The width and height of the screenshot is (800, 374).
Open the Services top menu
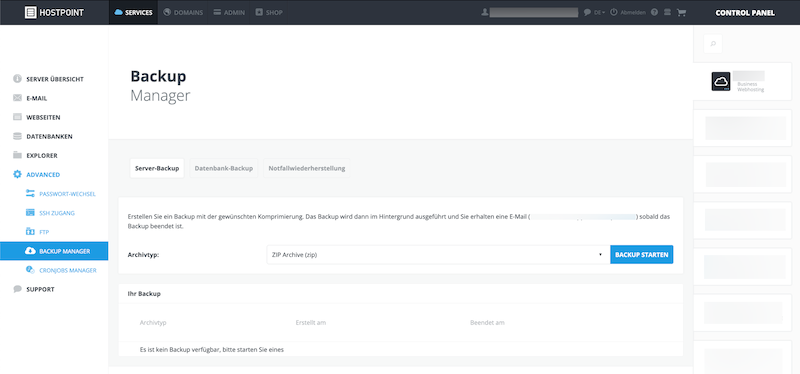tap(134, 12)
